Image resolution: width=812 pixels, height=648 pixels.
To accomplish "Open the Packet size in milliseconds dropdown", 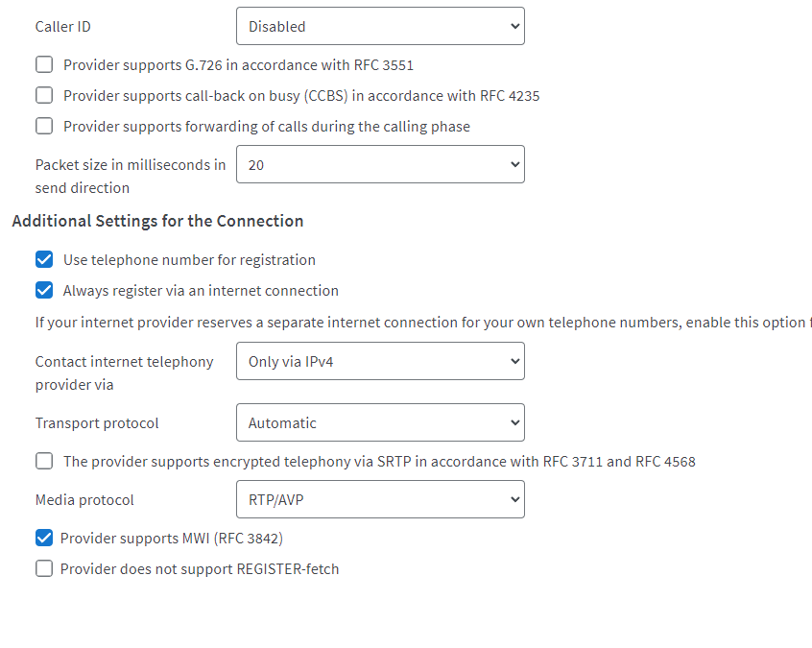I will click(x=379, y=165).
